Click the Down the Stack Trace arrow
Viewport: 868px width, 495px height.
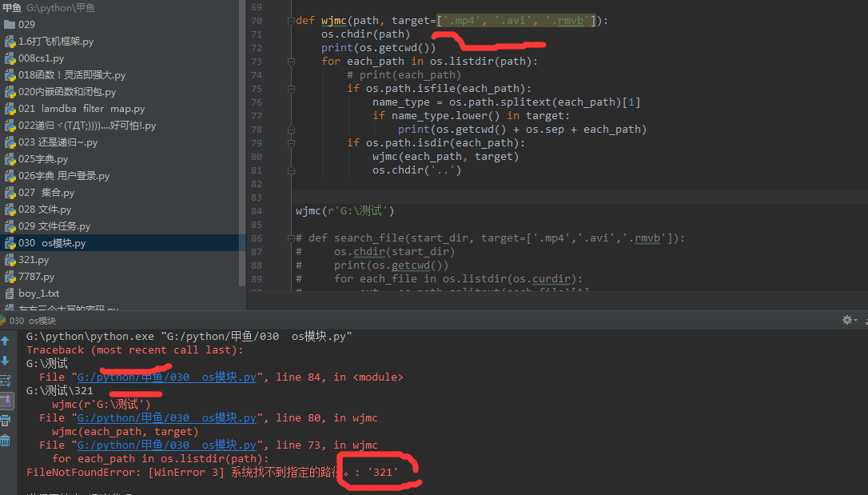click(6, 361)
